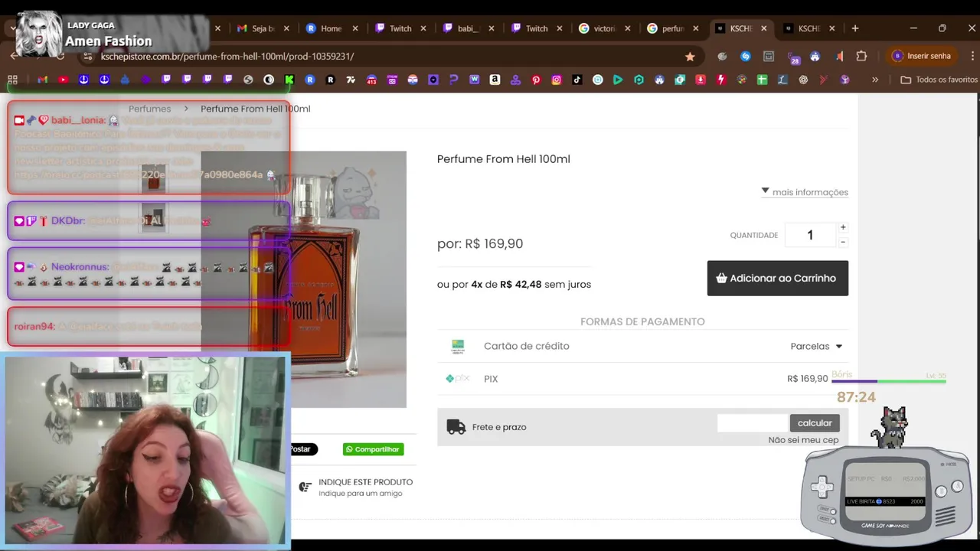
Task: Select the PIX payment option
Action: click(x=643, y=379)
